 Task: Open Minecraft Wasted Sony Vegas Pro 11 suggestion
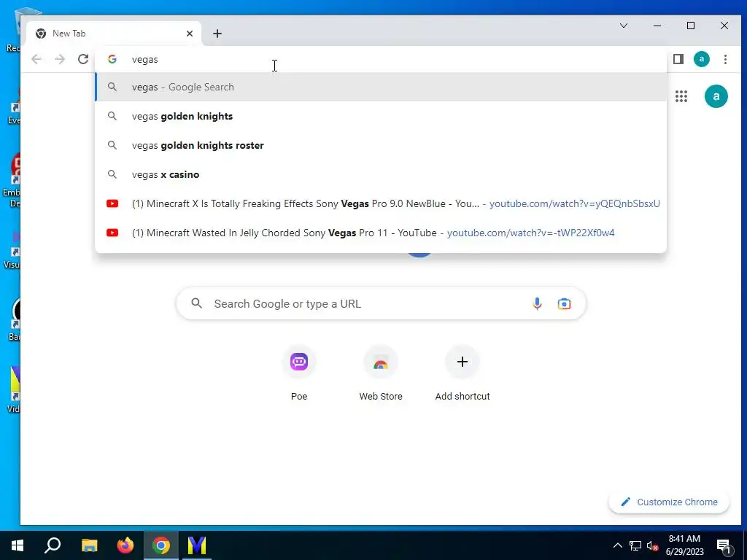click(381, 233)
